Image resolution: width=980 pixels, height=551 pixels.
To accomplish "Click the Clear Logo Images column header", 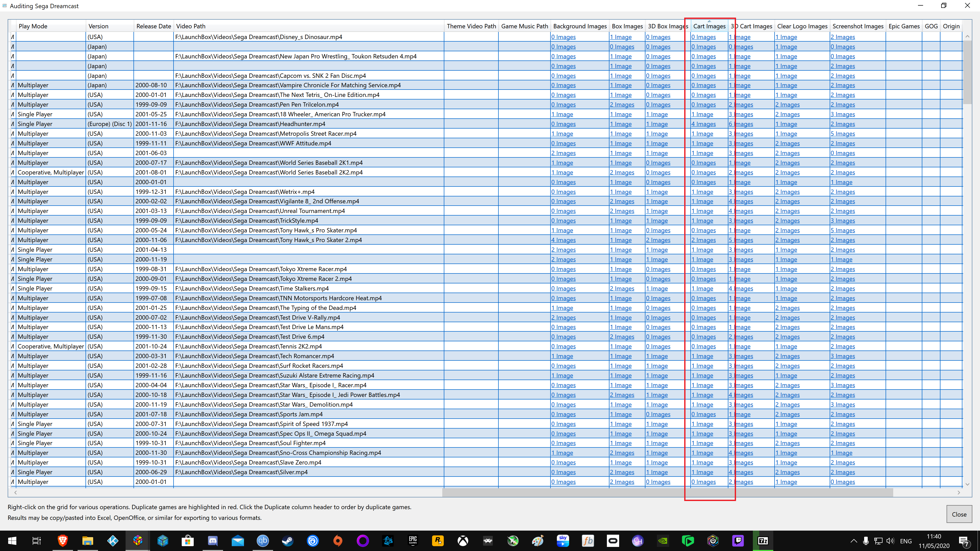I will [x=802, y=26].
